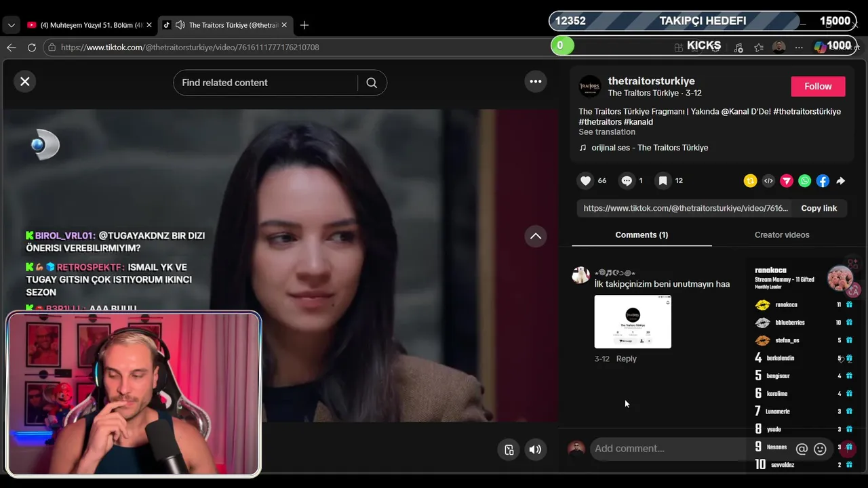Viewport: 868px width, 488px height.
Task: Click the address bar URL
Action: [x=190, y=47]
